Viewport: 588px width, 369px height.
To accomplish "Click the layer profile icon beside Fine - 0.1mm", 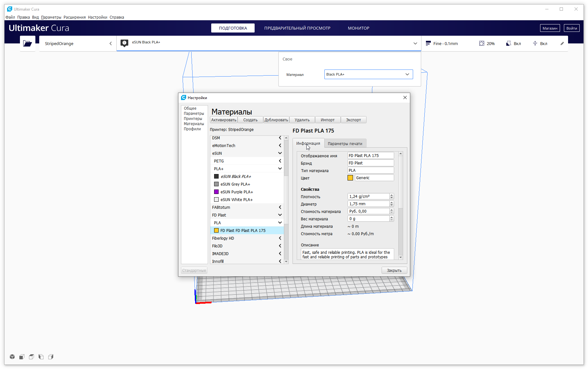I will tap(428, 43).
